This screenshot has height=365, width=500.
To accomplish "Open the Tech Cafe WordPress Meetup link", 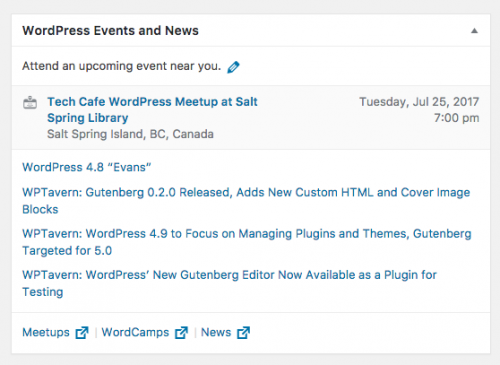I will (152, 110).
